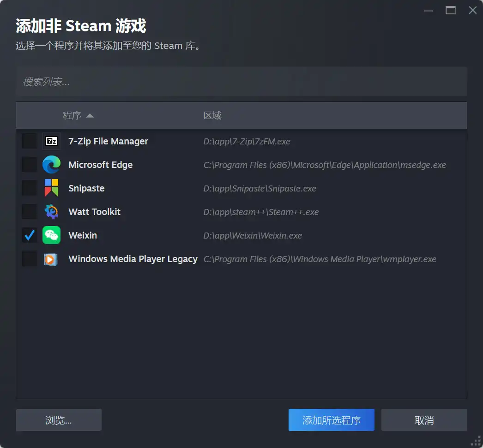Click the Snipaste application icon

coord(51,188)
